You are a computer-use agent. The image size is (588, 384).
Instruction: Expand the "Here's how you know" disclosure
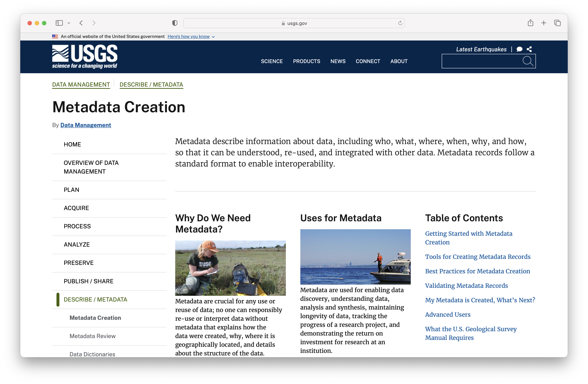[x=191, y=37]
